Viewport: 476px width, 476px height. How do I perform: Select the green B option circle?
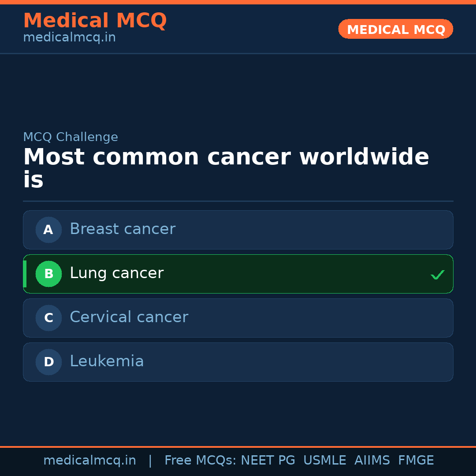tap(48, 274)
